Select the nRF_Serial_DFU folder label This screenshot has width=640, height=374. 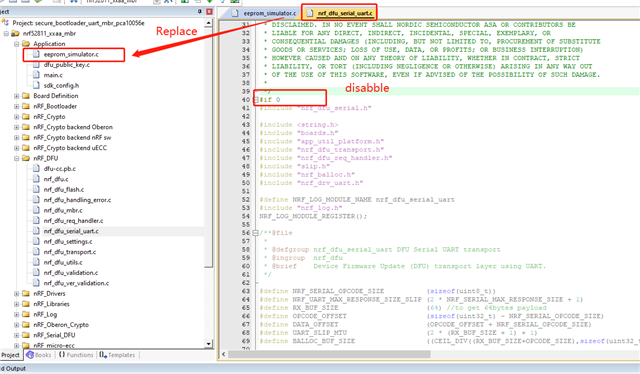(54, 335)
